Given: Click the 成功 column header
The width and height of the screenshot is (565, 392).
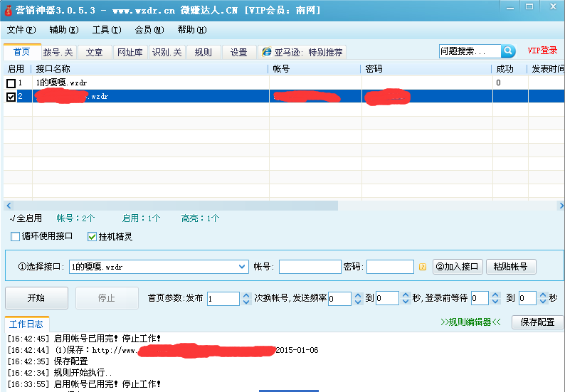Looking at the screenshot, I should [510, 69].
